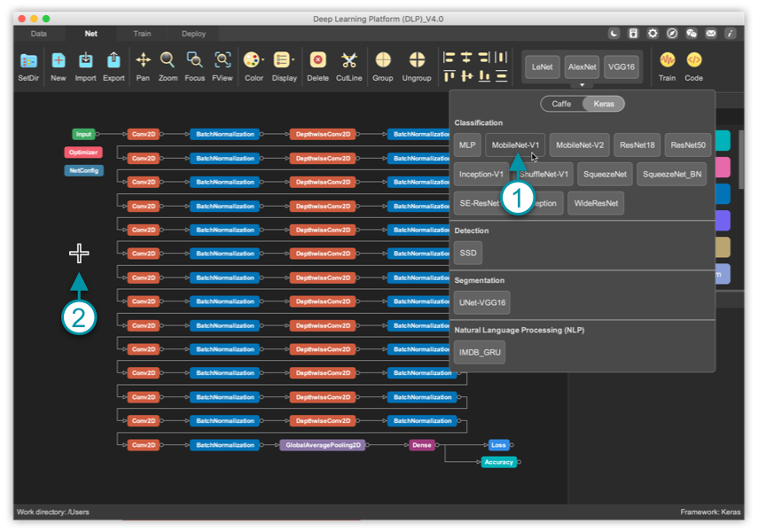Group selected nodes with Group icon
758x532 pixels.
(382, 61)
